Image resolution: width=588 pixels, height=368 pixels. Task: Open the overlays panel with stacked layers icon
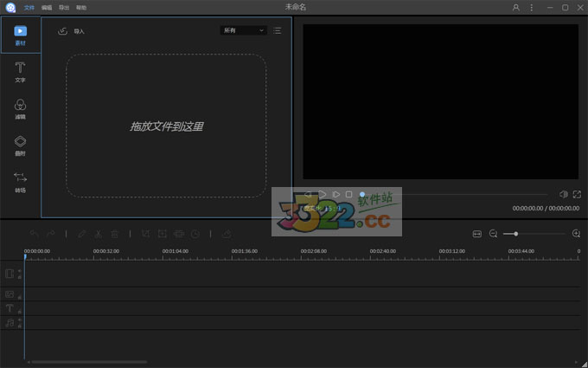[20, 145]
